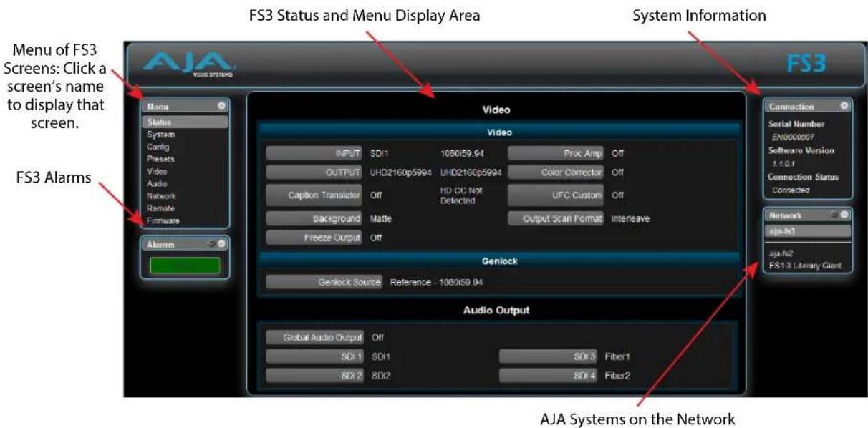Click the Fiber1 value beside SDI 3
The image size is (868, 428).
click(617, 356)
